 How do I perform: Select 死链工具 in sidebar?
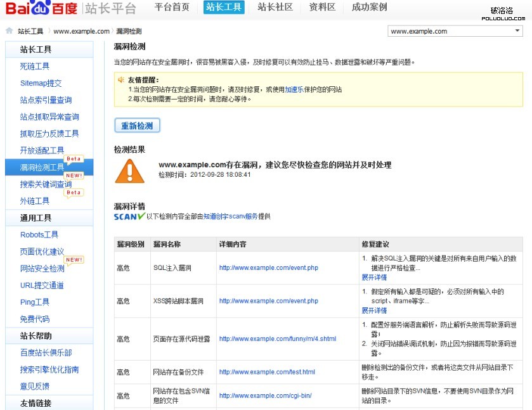35,66
